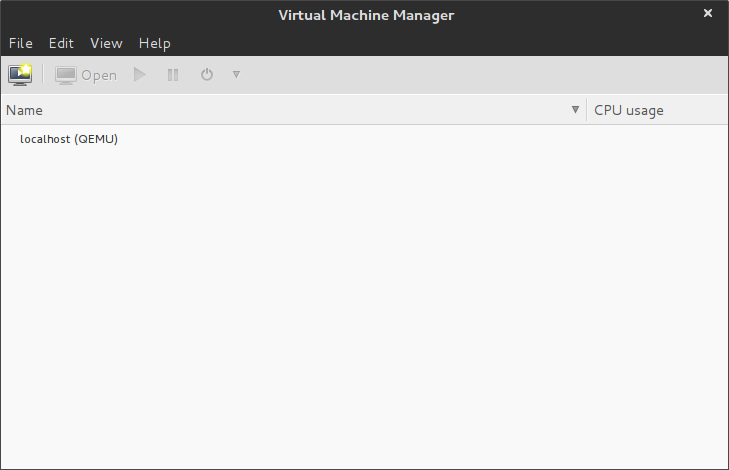
Task: Click the divider between Name and CPU usage
Action: (x=587, y=110)
